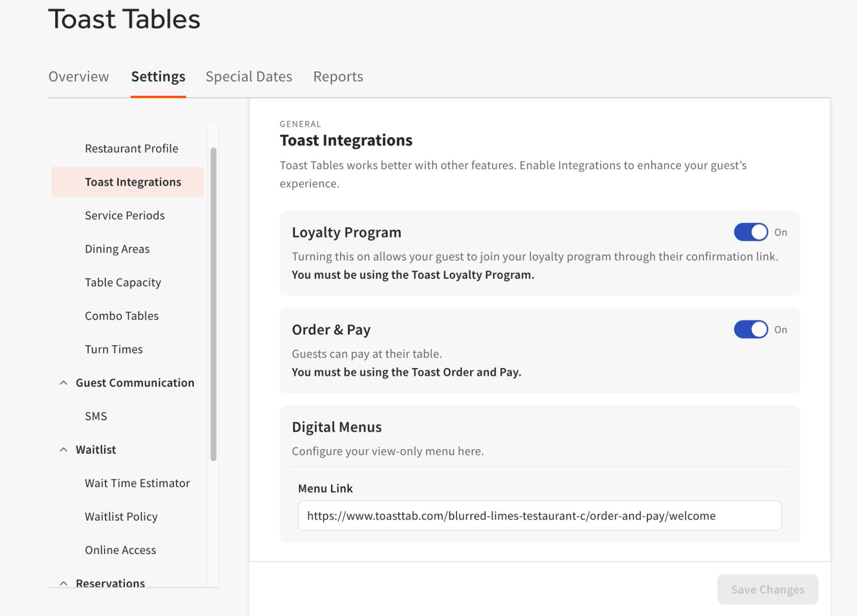Screen dimensions: 857x616
Task: Select Table Capacity from the sidebar
Action: [x=123, y=282]
